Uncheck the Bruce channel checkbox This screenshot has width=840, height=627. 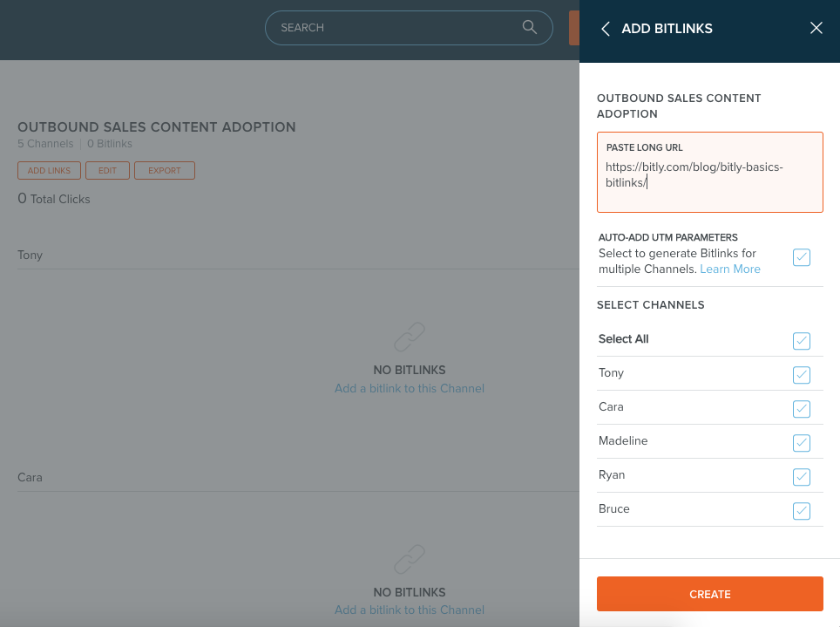point(802,511)
